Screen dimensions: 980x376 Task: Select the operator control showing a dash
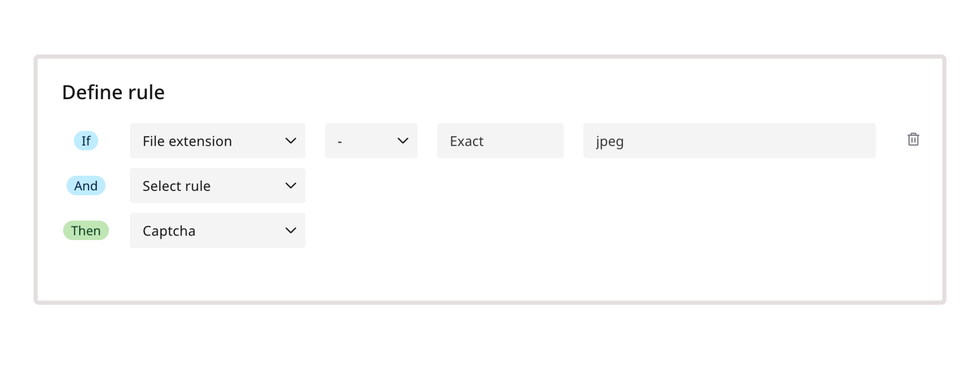pyautogui.click(x=371, y=140)
